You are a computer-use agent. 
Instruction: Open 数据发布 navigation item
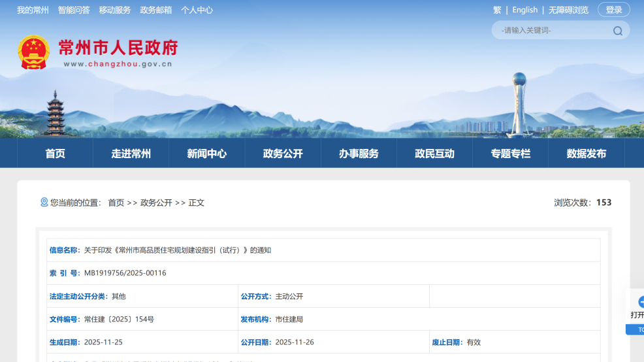[586, 154]
